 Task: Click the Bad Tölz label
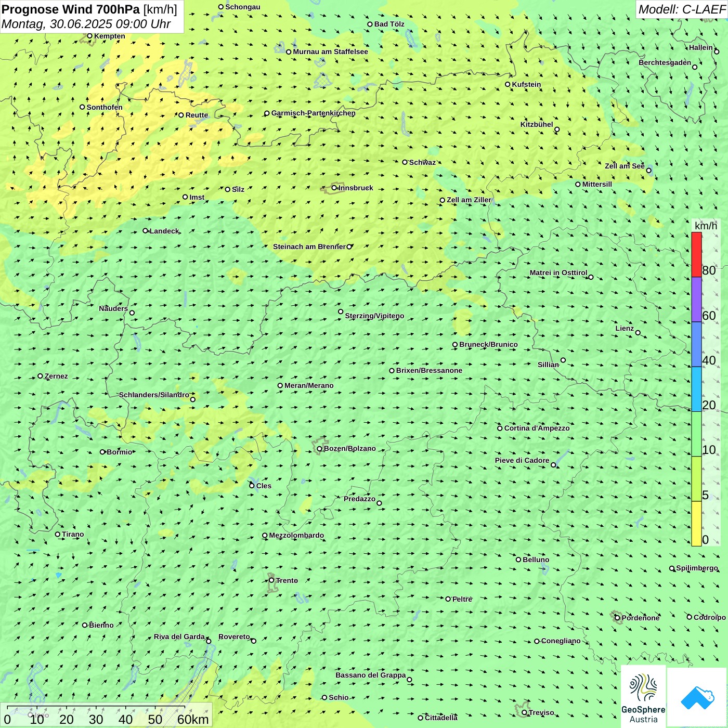pyautogui.click(x=389, y=24)
